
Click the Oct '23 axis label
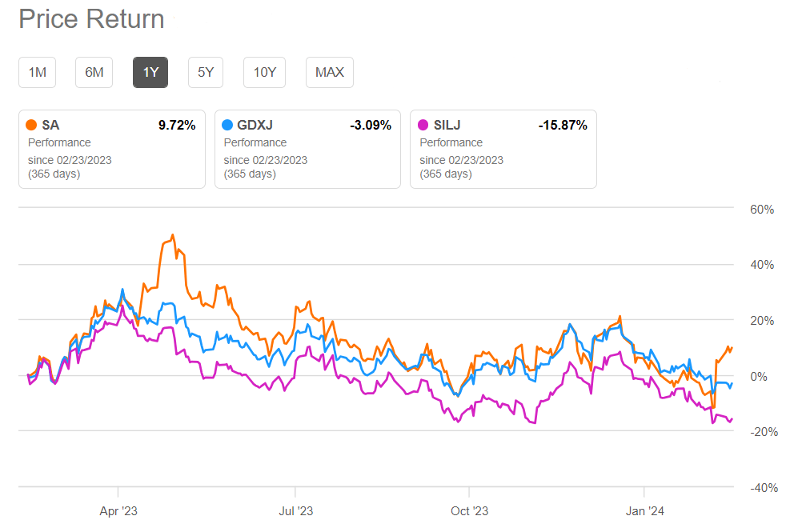469,510
